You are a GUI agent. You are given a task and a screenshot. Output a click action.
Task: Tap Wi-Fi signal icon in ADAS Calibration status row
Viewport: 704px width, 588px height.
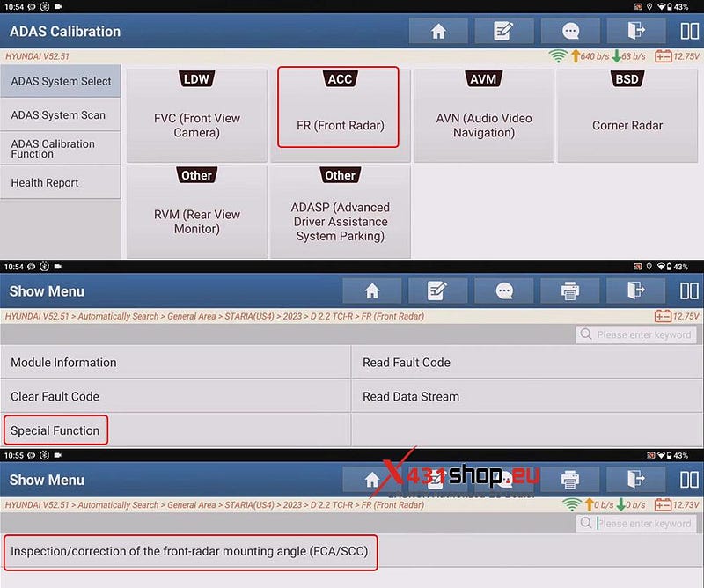click(558, 56)
